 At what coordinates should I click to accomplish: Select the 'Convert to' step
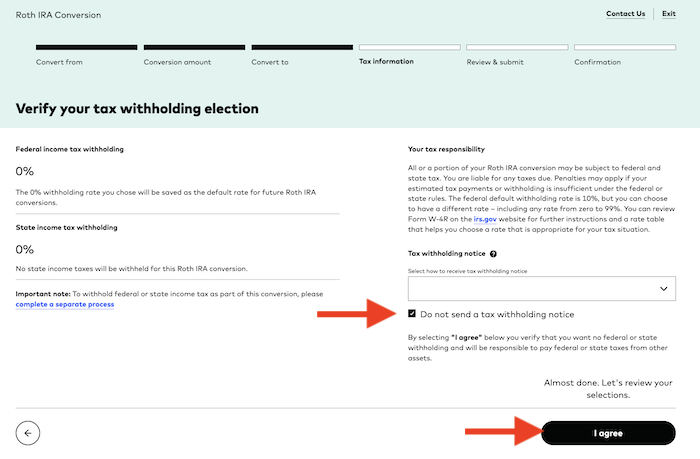coord(270,62)
